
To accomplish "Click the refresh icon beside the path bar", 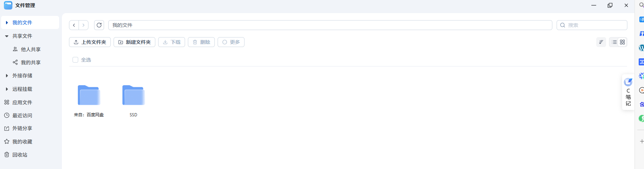I will click(99, 25).
